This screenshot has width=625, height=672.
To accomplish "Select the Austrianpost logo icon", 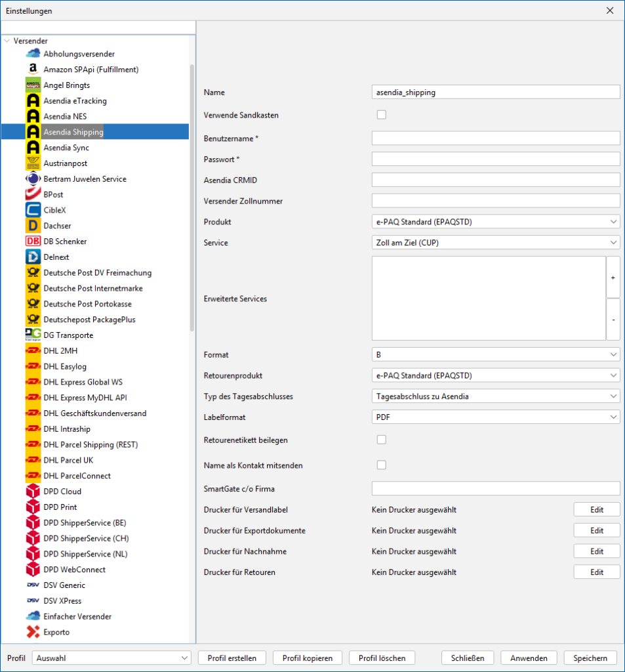I will coord(33,163).
